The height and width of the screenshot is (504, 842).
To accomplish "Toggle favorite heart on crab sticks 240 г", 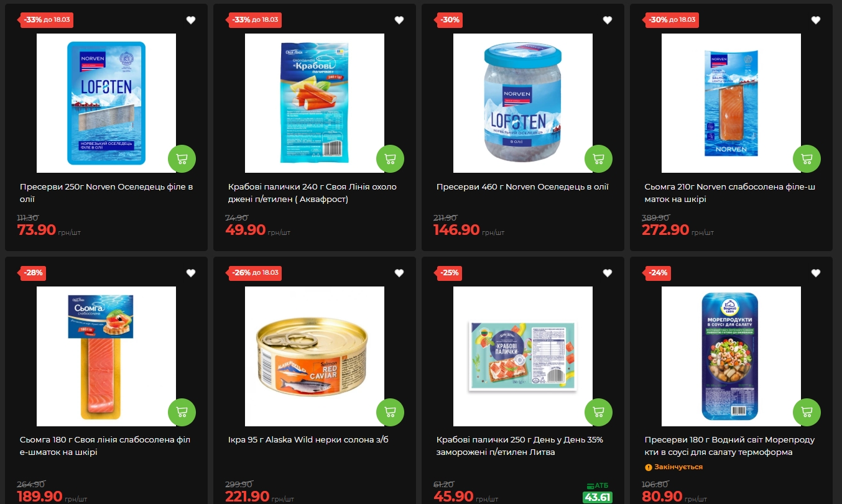I will (399, 20).
